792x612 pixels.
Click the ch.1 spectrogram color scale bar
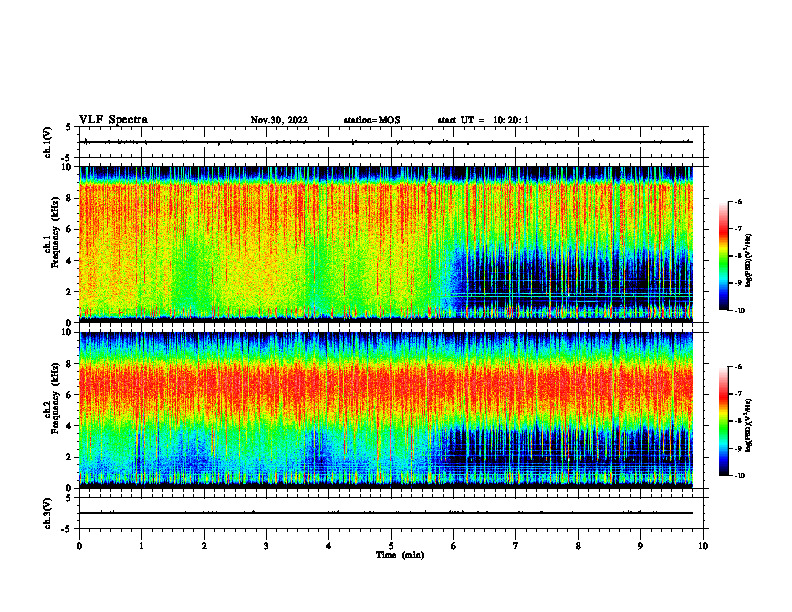723,256
